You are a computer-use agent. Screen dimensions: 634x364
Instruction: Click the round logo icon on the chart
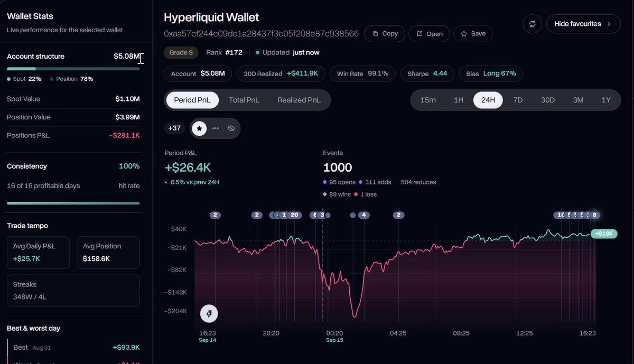(x=209, y=313)
